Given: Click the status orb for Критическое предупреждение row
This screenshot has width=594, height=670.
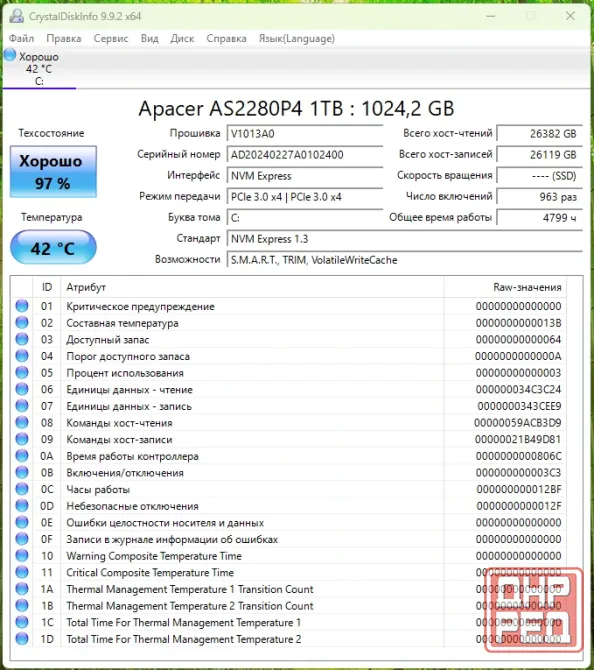Looking at the screenshot, I should coord(22,306).
